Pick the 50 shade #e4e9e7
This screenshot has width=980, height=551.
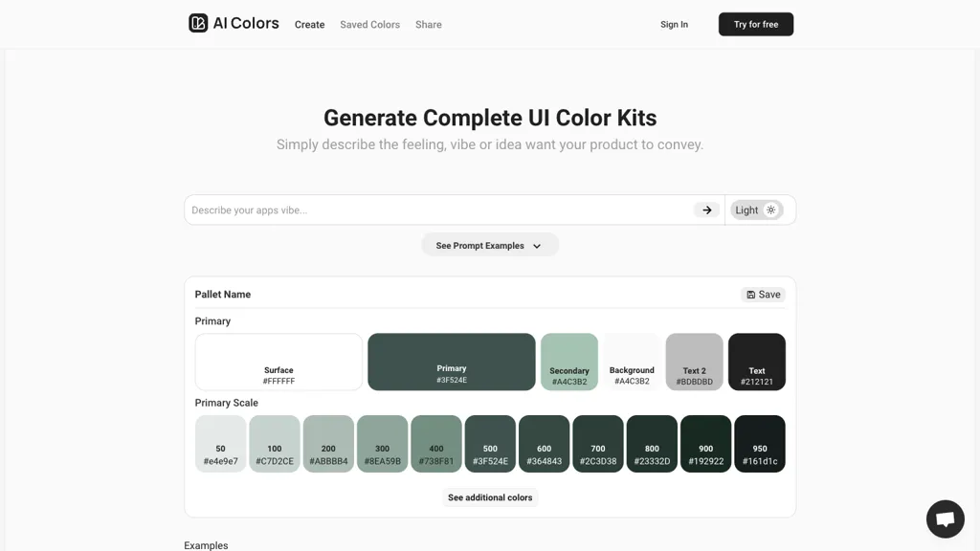[x=221, y=444]
